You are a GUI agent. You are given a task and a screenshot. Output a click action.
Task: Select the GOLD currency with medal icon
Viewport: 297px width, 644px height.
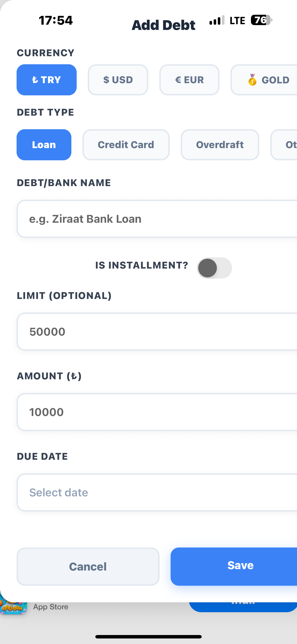264,80
